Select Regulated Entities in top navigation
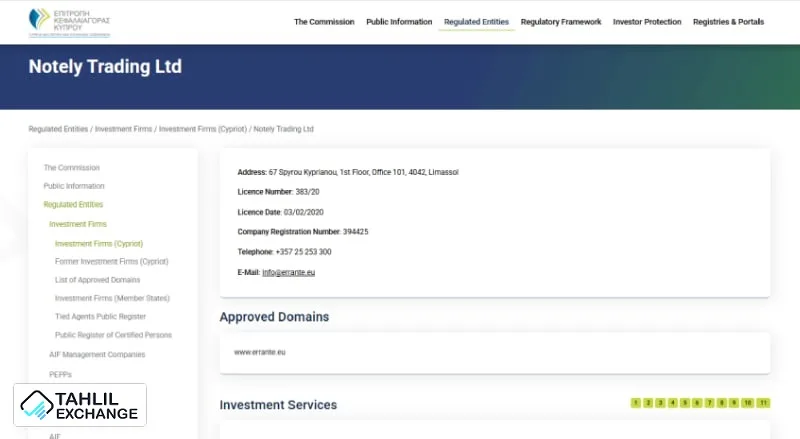 [x=476, y=22]
